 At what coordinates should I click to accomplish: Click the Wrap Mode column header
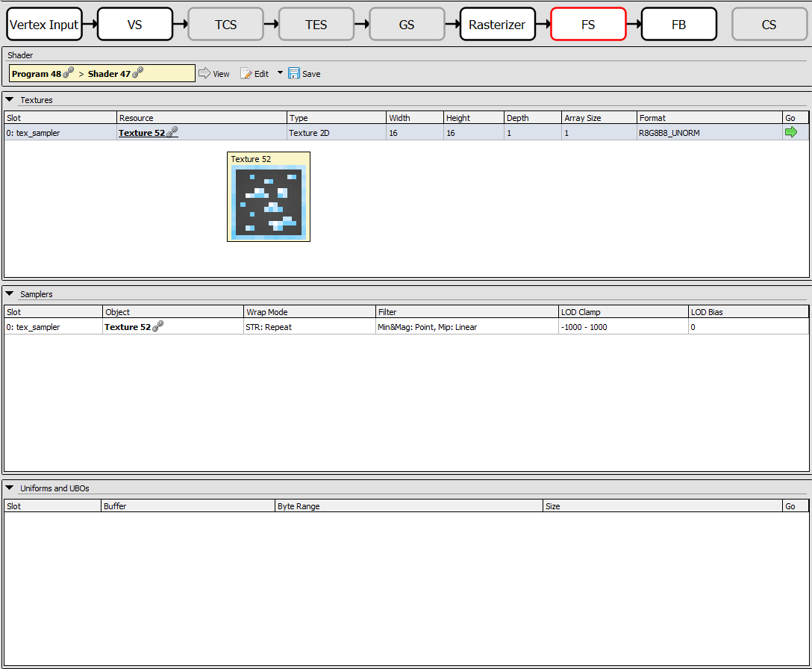point(310,312)
